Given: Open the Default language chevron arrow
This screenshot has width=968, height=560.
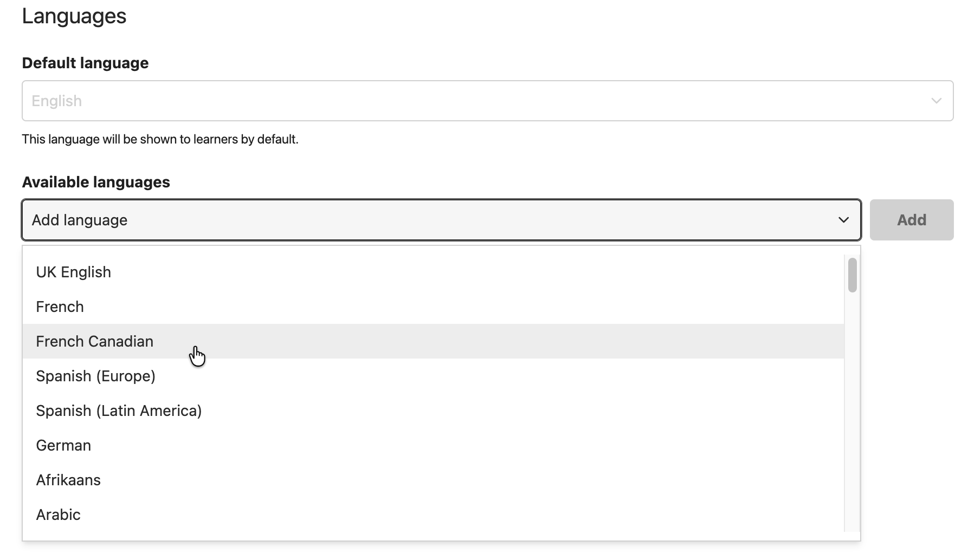Looking at the screenshot, I should (x=936, y=101).
